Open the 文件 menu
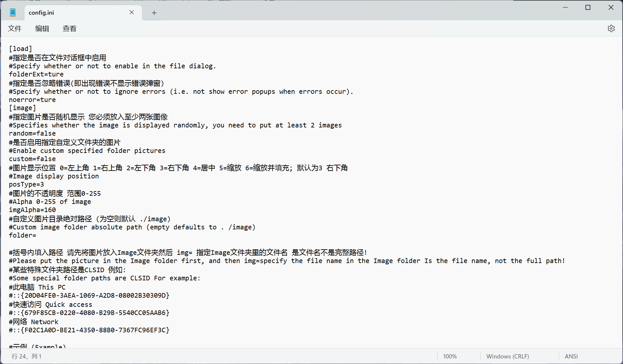 [15, 28]
